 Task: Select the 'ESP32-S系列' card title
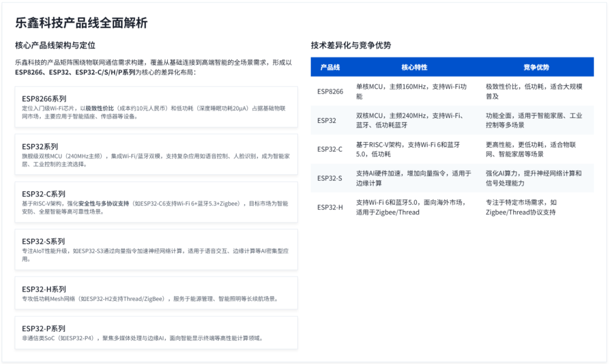click(x=43, y=242)
